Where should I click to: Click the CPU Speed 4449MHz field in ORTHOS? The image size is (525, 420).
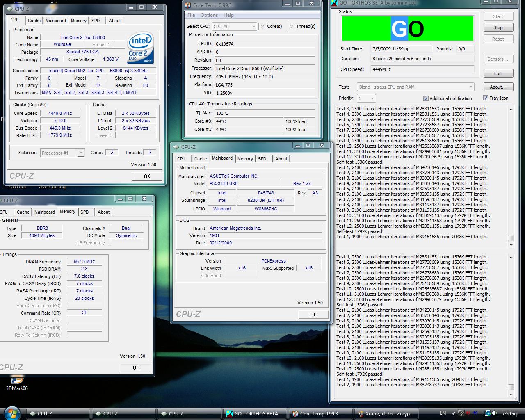422,69
